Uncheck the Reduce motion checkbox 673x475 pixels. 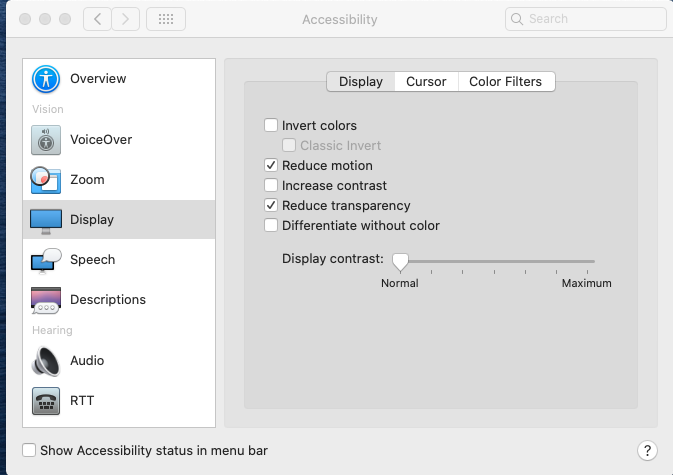pos(271,166)
